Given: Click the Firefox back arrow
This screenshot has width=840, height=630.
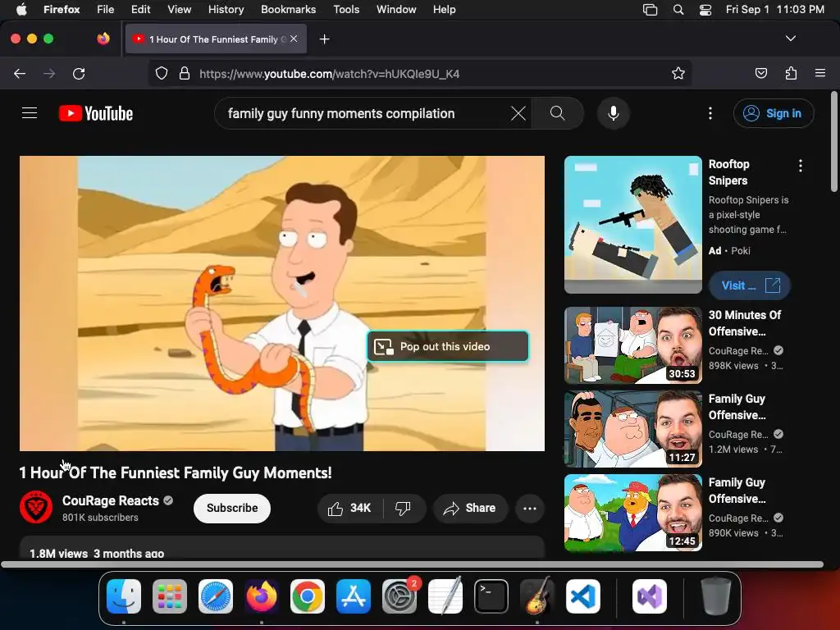Looking at the screenshot, I should coord(20,73).
